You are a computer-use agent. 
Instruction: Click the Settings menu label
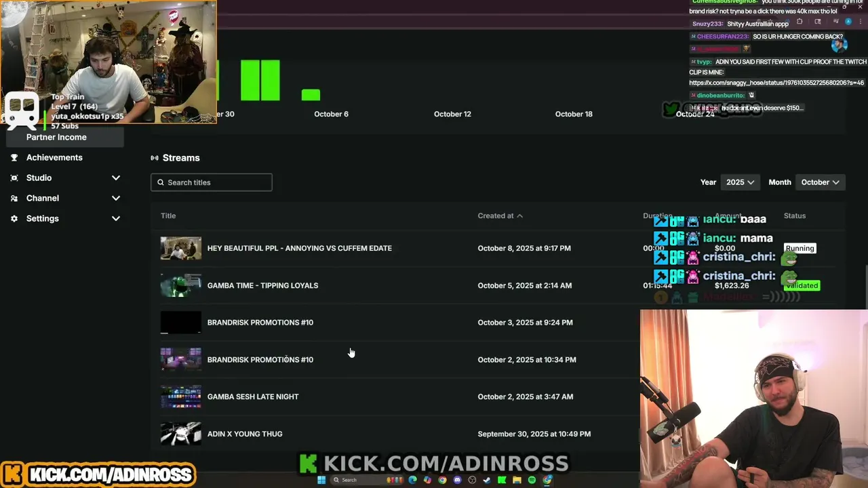(x=43, y=218)
